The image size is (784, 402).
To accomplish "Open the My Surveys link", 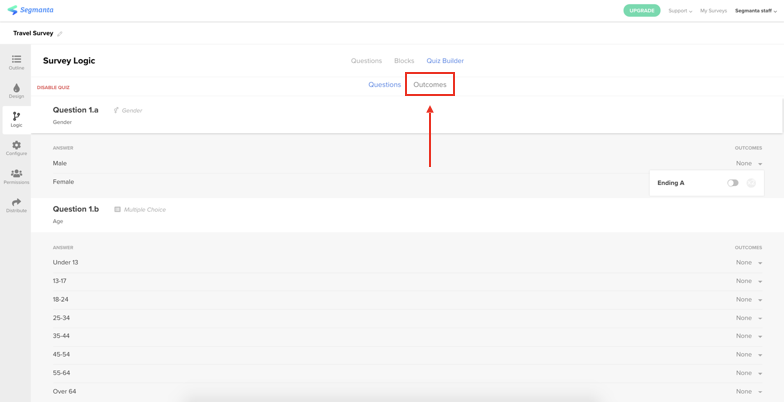I will (x=713, y=10).
